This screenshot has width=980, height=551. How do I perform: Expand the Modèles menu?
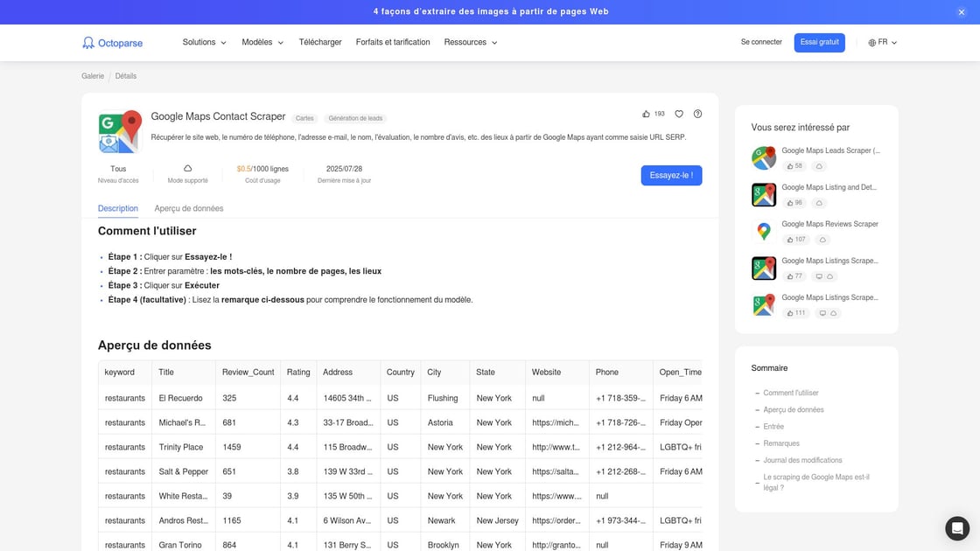262,43
